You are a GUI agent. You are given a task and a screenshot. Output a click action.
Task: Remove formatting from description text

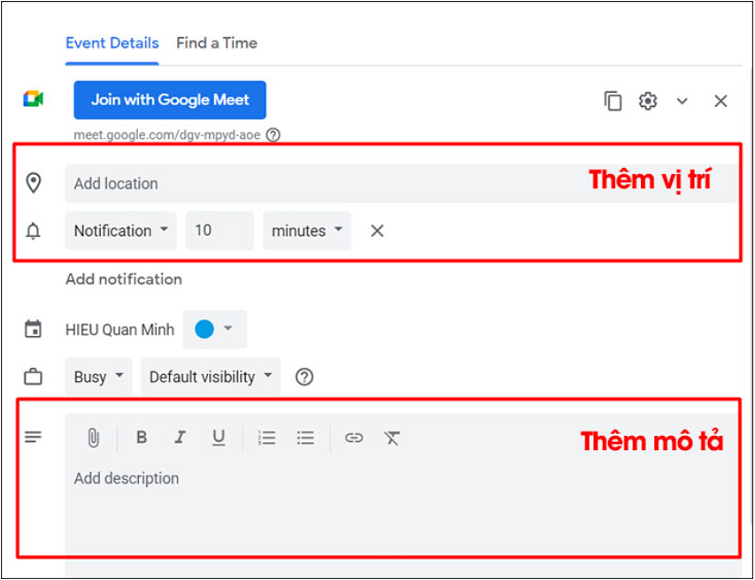392,438
